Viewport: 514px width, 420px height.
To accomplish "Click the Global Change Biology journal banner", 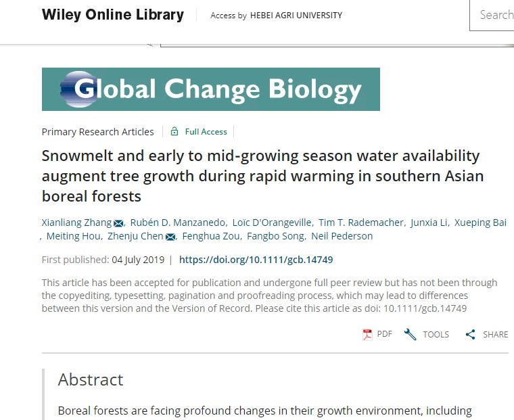I will (x=211, y=89).
